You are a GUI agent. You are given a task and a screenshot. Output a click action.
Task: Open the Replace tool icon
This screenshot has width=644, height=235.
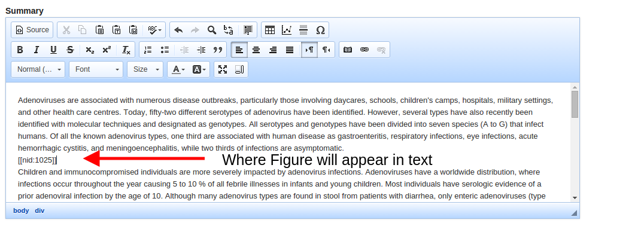click(x=229, y=30)
